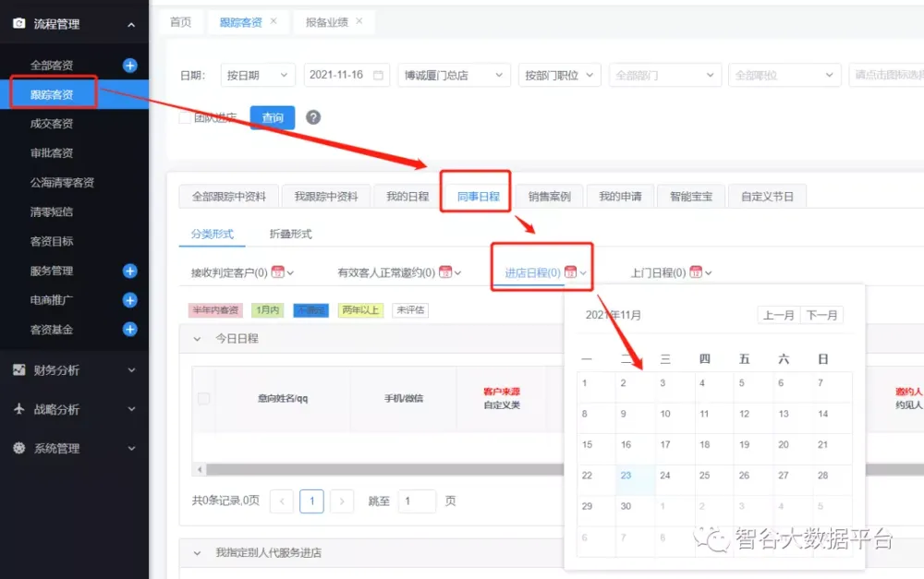Toggle the select-all checkbox in table header

pyautogui.click(x=203, y=398)
